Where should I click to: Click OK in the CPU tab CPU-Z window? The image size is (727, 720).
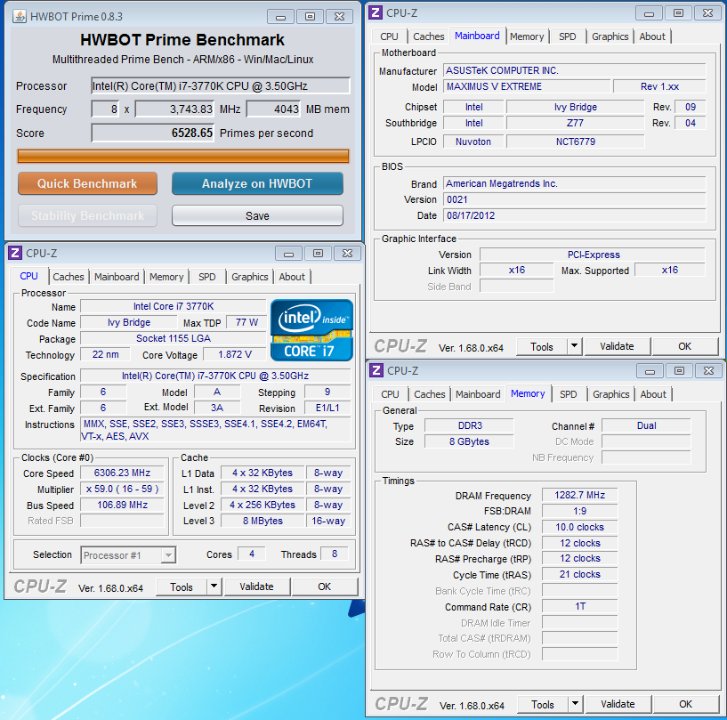[325, 586]
